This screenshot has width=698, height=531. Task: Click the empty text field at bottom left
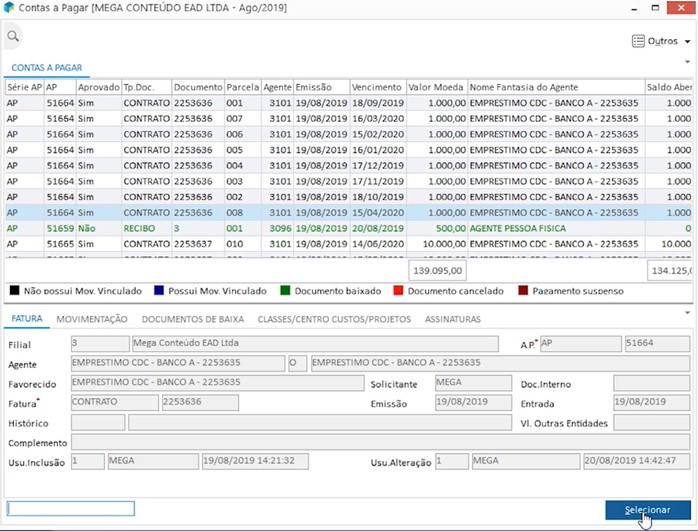pyautogui.click(x=71, y=509)
